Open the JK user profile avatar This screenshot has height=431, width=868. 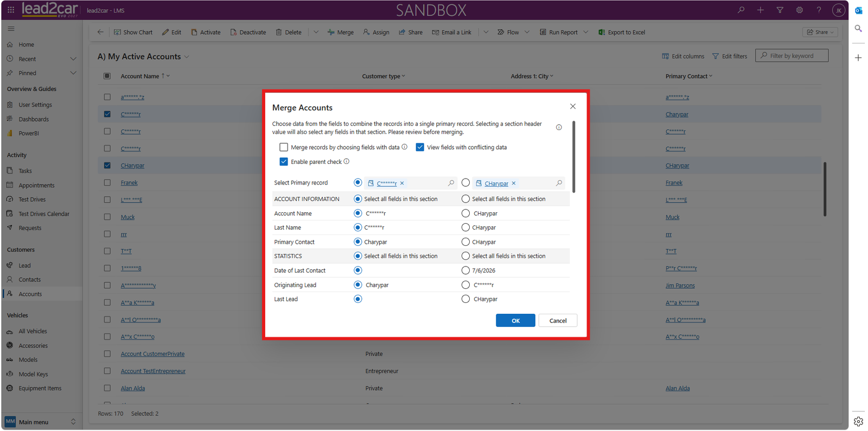pyautogui.click(x=839, y=10)
